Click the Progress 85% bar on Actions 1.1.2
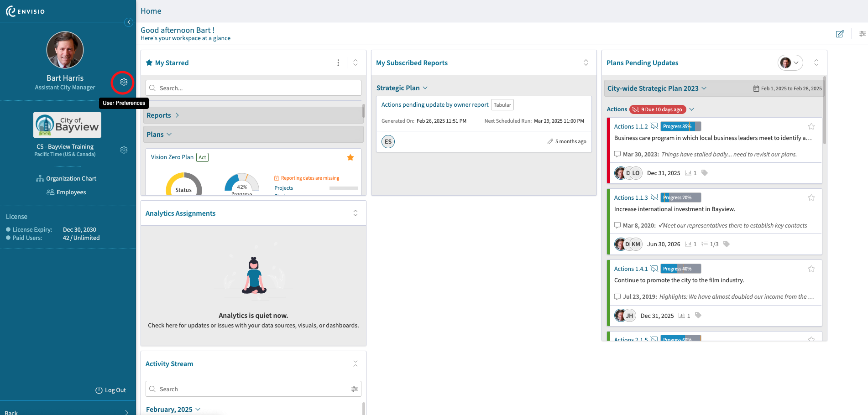868x415 pixels. pos(680,126)
